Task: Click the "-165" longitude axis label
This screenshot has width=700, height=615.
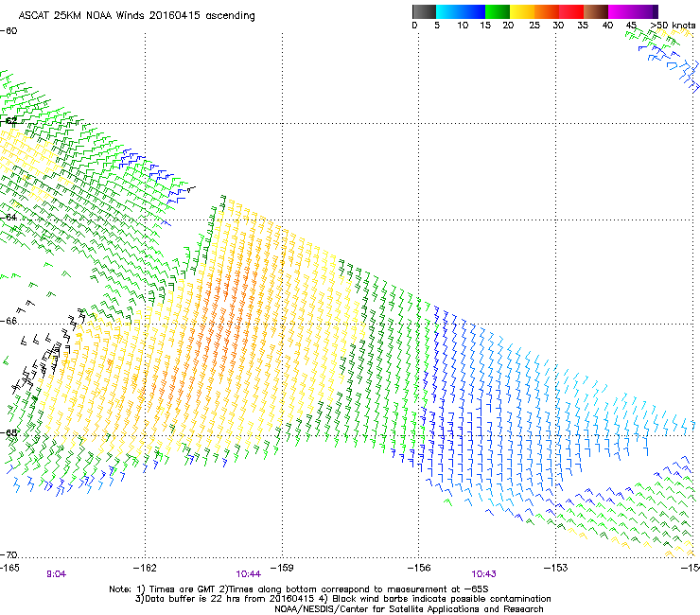Action: 9,568
